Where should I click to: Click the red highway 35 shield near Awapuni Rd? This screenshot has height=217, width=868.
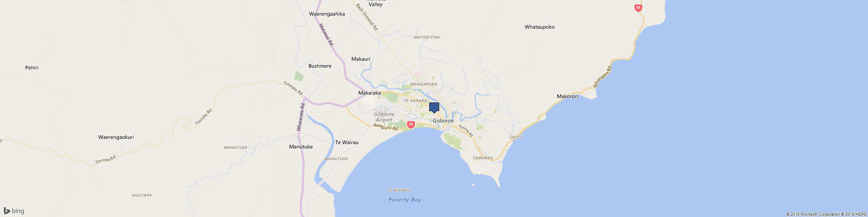[411, 125]
